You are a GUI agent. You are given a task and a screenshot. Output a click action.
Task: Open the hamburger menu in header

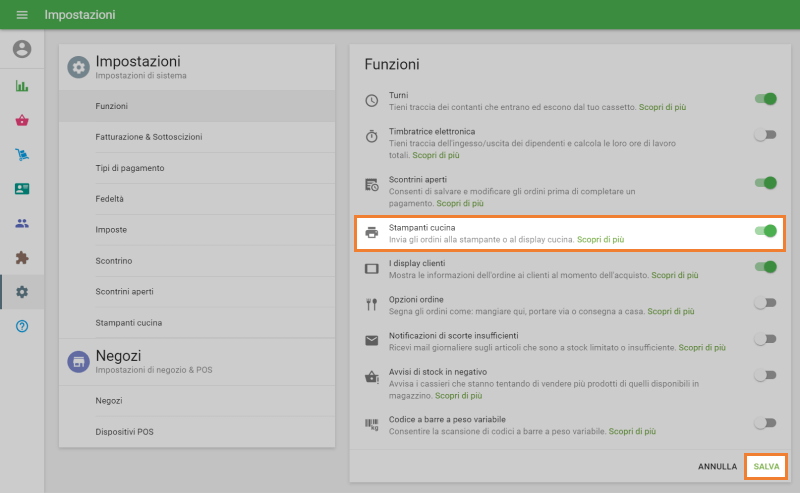point(22,15)
